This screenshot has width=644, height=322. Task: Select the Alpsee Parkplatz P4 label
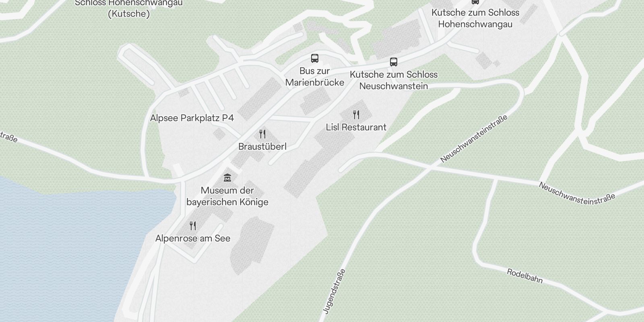pos(192,118)
